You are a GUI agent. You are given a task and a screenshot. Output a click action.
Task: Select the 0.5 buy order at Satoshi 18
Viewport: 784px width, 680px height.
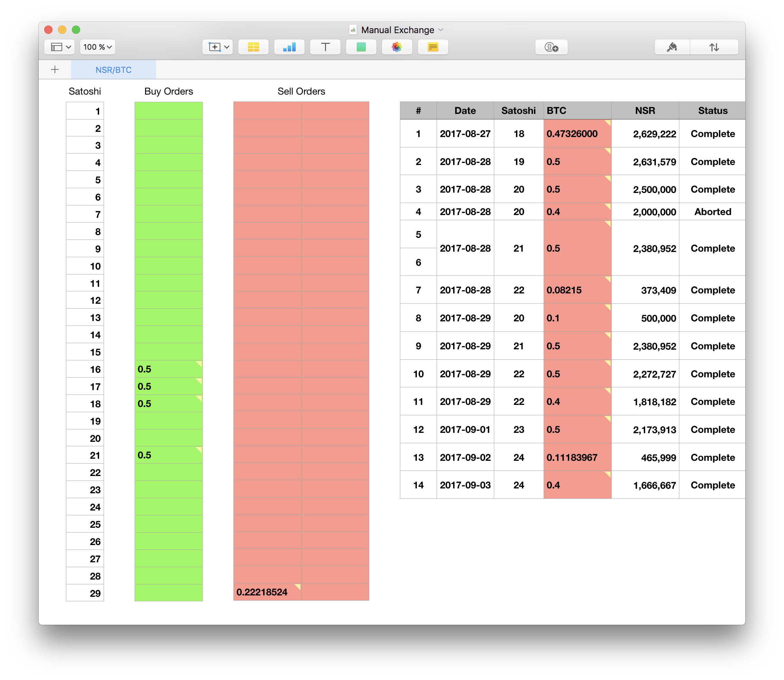point(169,404)
